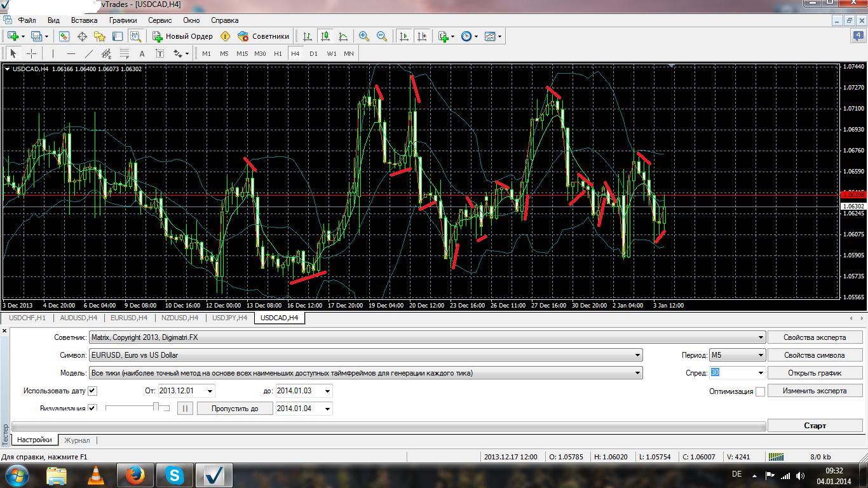This screenshot has width=868, height=488.
Task: Select the text label tool A
Action: [x=142, y=53]
